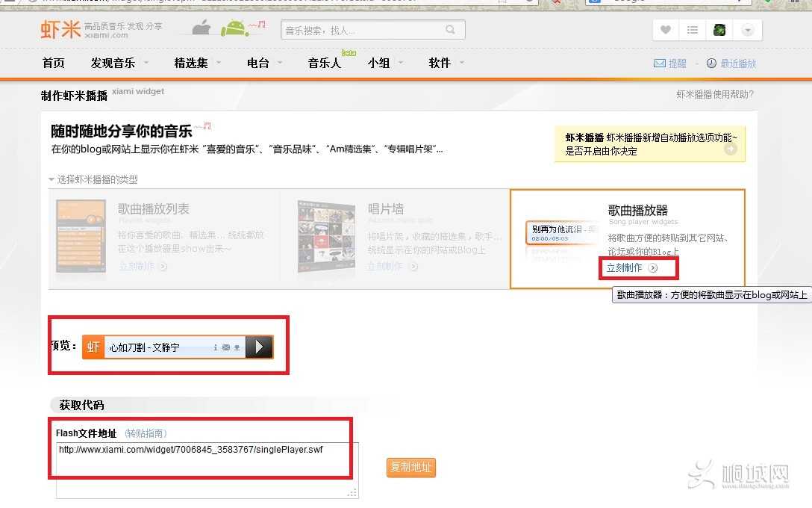The height and width of the screenshot is (508, 812).
Task: Open the Apple iOS app icon
Action: [x=202, y=28]
